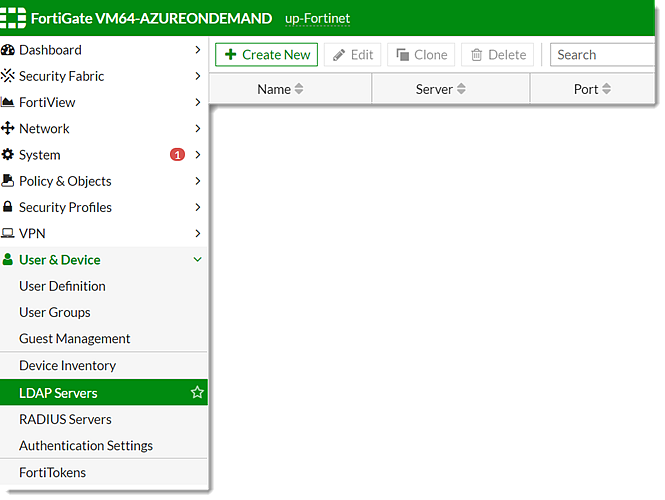Open the RADIUS Servers page
665x500 pixels.
click(65, 419)
